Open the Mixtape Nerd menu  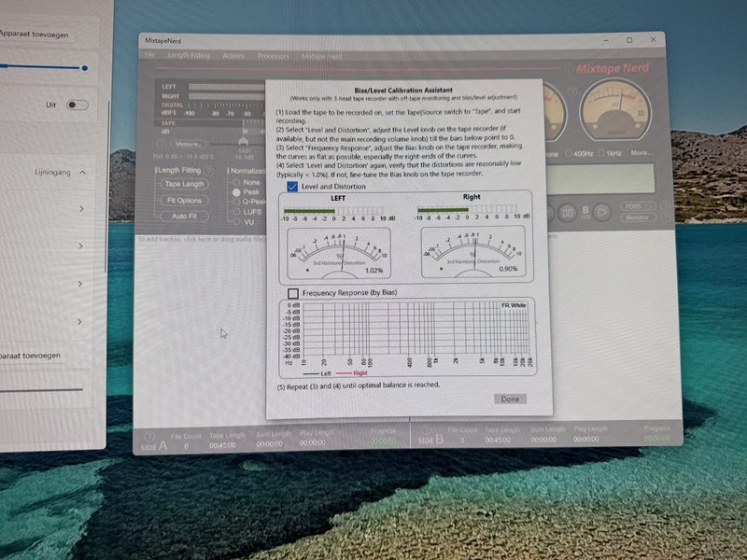point(321,57)
